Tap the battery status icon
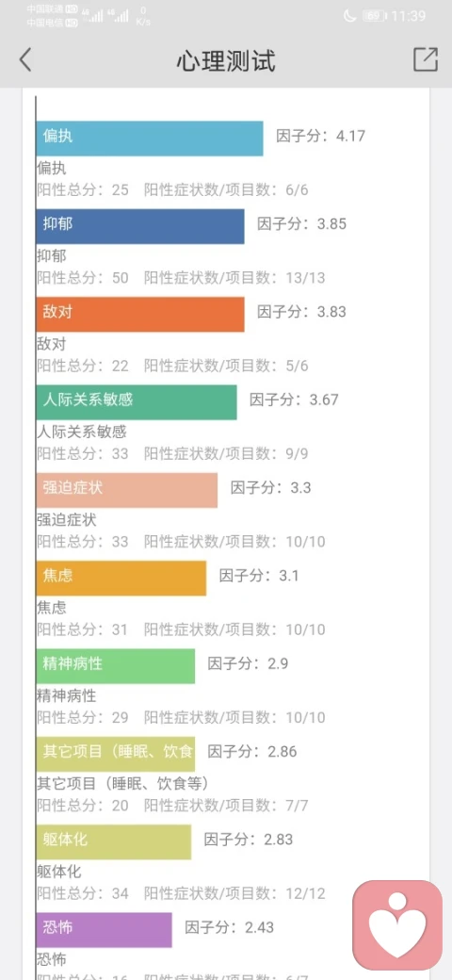Screen dimensions: 452x980 point(375,16)
